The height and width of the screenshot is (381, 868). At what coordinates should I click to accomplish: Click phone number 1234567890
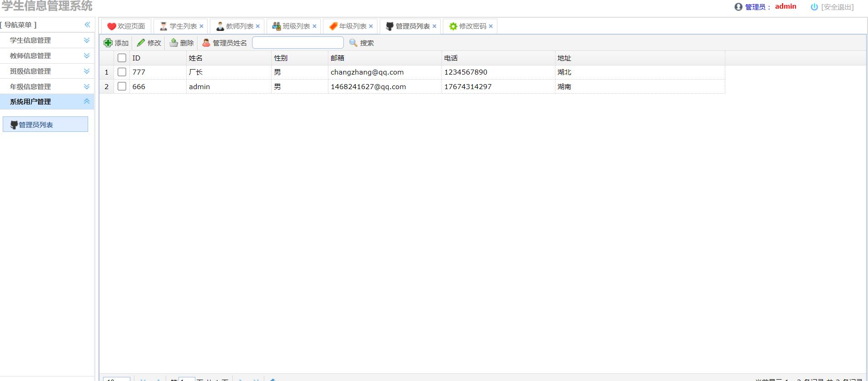pos(466,72)
